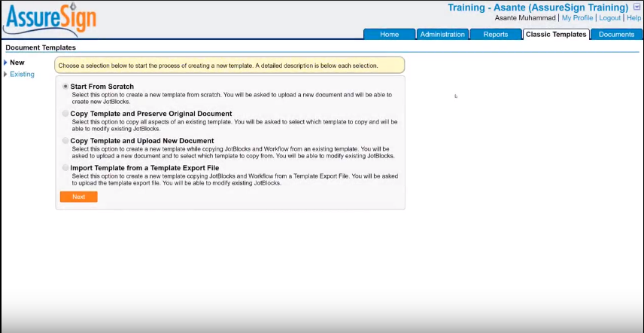Image resolution: width=644 pixels, height=333 pixels.
Task: Expand the New section arrow
Action: pos(5,63)
